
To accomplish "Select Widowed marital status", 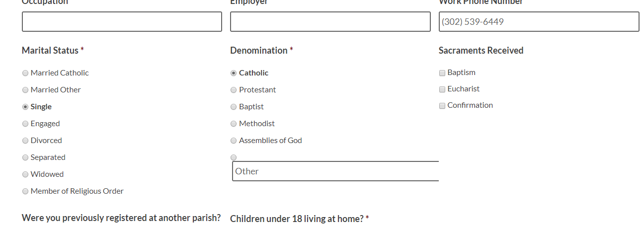I will point(25,174).
